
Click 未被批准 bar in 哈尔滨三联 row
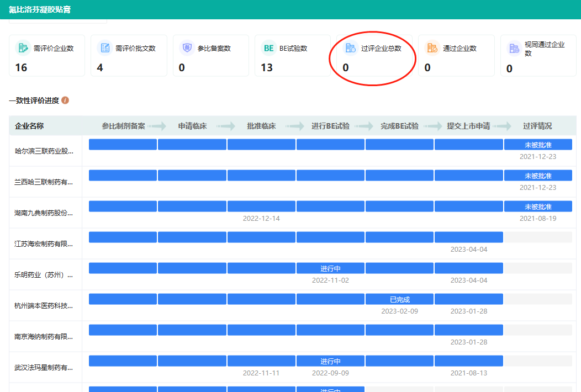[x=538, y=145]
